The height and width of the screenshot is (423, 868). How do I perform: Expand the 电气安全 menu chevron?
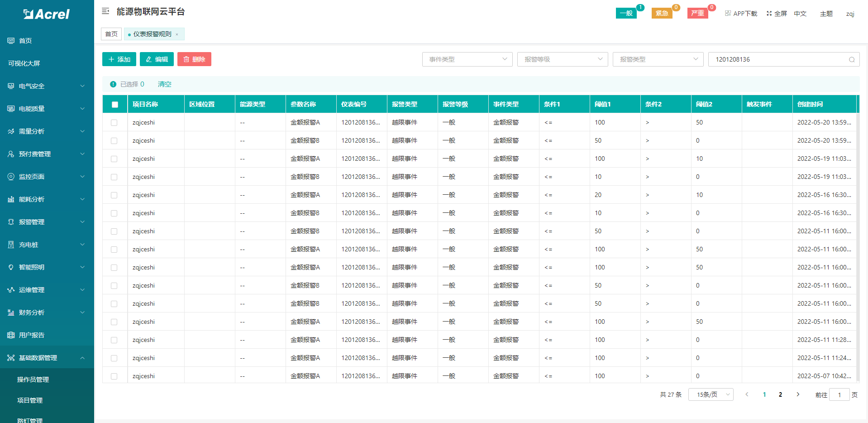[82, 86]
